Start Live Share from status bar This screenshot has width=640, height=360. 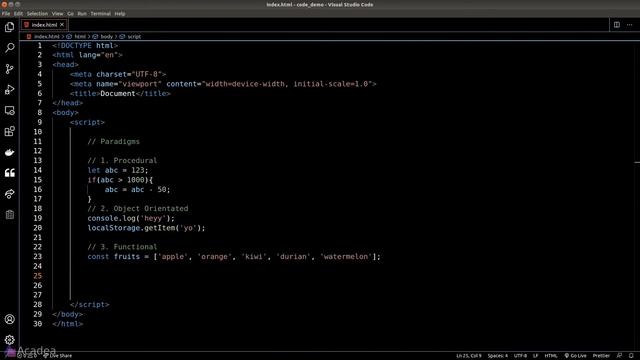click(57, 356)
